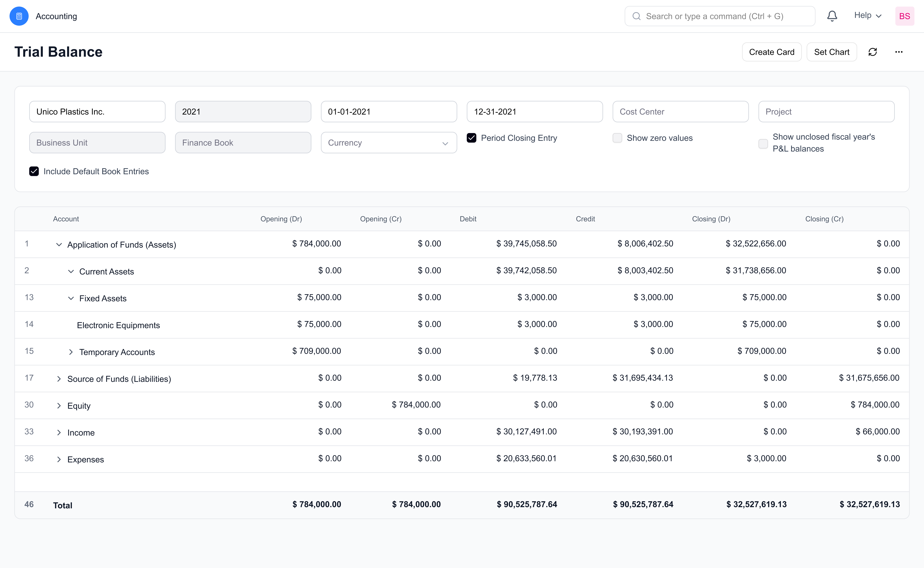This screenshot has width=924, height=568.
Task: Open the notifications bell
Action: click(x=832, y=16)
